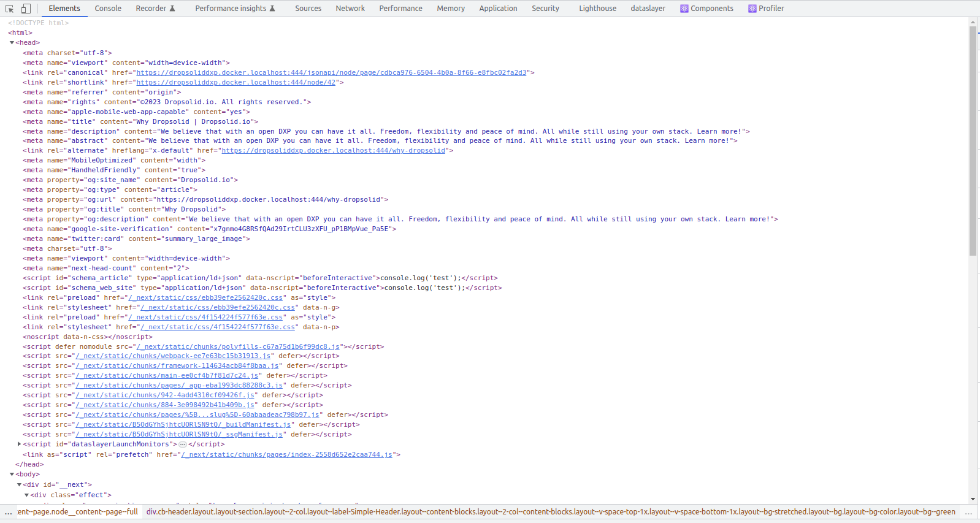Image resolution: width=980 pixels, height=523 pixels.
Task: Click the scrollbar down arrow
Action: pyautogui.click(x=973, y=499)
